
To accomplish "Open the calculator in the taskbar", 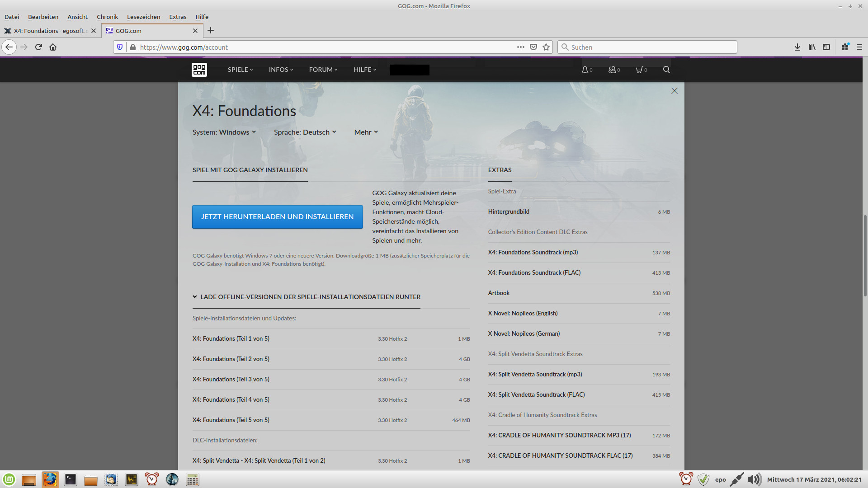I will tap(193, 479).
